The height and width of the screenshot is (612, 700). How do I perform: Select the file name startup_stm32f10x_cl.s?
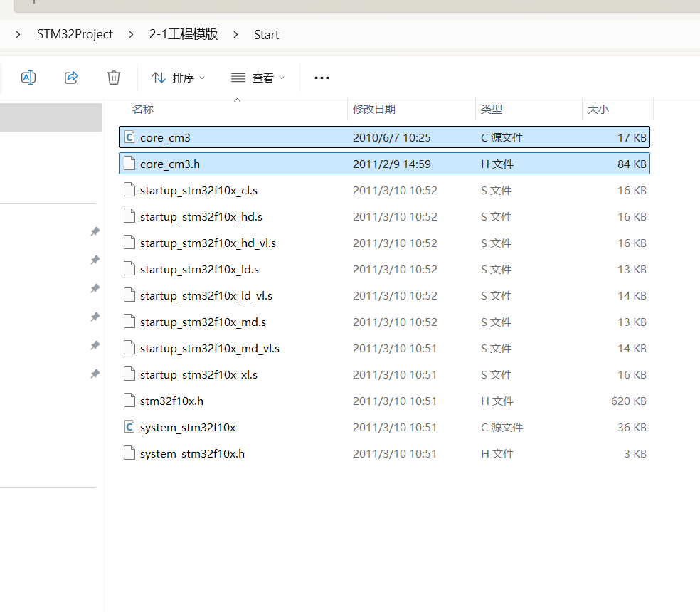(x=198, y=191)
